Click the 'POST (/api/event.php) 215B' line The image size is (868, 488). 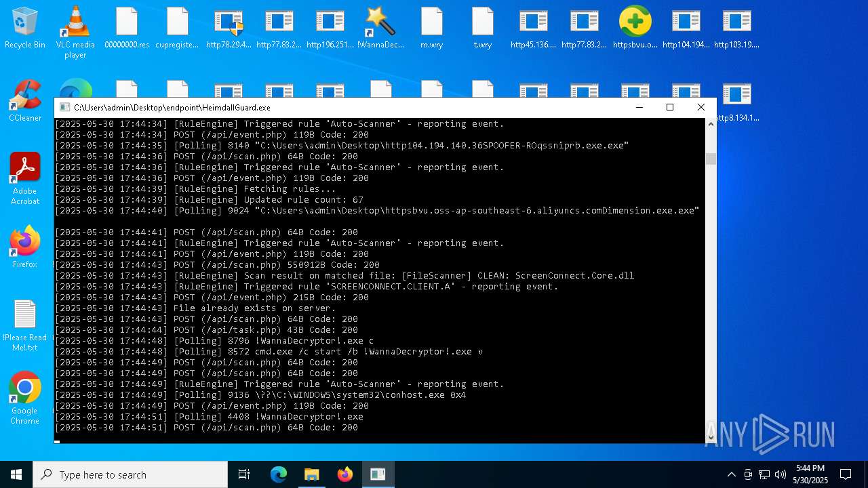point(212,298)
